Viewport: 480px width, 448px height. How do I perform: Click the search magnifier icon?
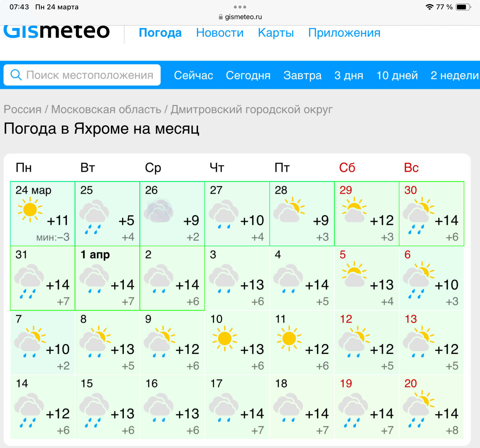point(16,75)
